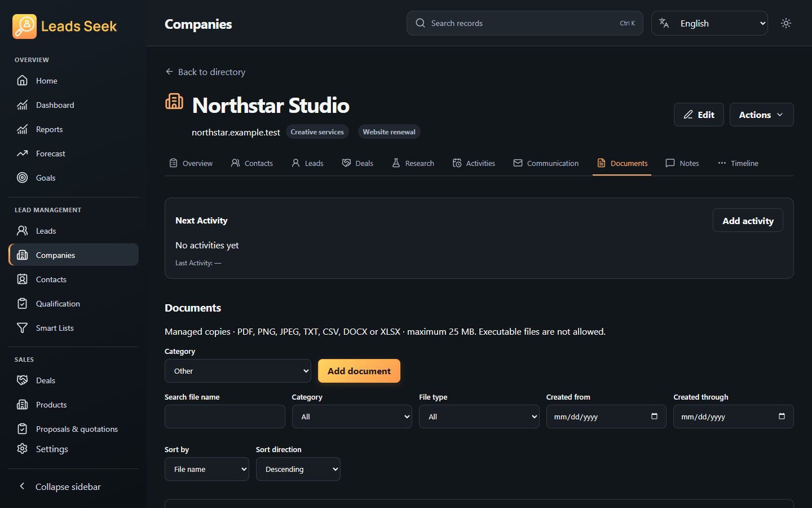Switch to the company Contacts tab

pos(252,163)
